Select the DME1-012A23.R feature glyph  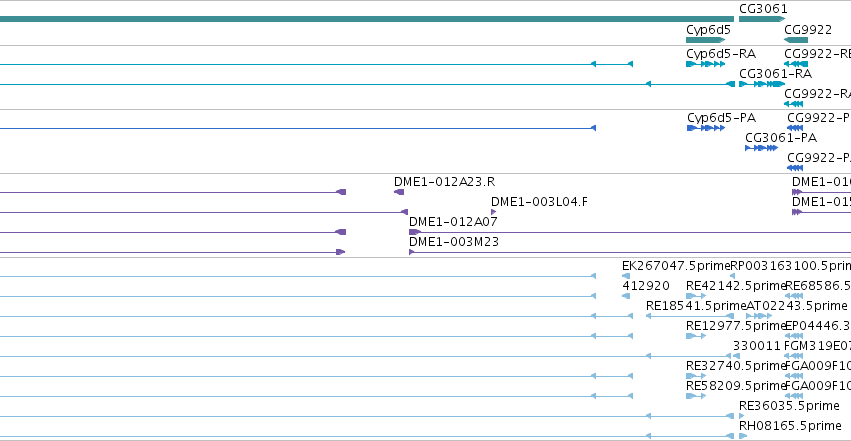399,192
